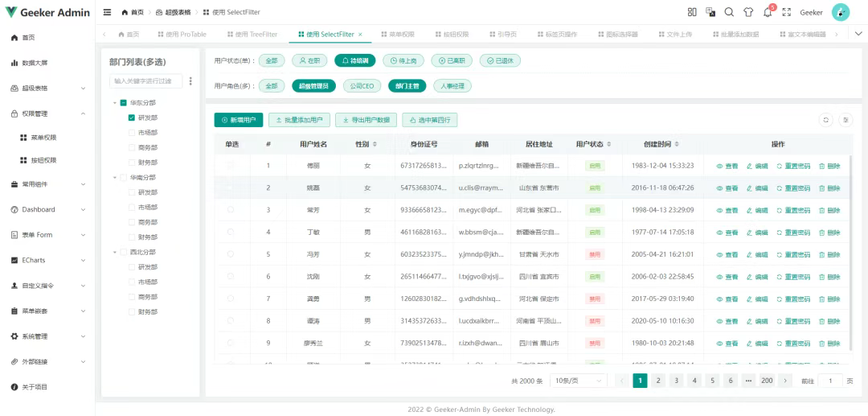Check 市场部 under 华东分部
The height and width of the screenshot is (416, 868).
(133, 133)
